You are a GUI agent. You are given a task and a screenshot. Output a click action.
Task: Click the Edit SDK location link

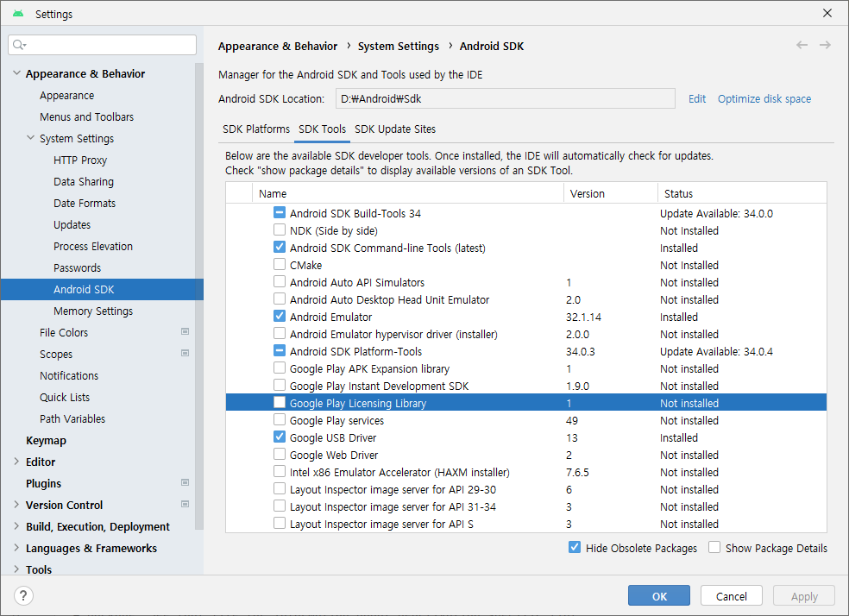click(x=697, y=99)
